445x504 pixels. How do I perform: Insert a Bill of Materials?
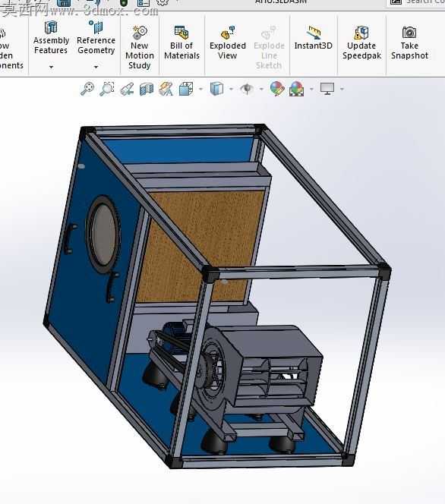181,43
